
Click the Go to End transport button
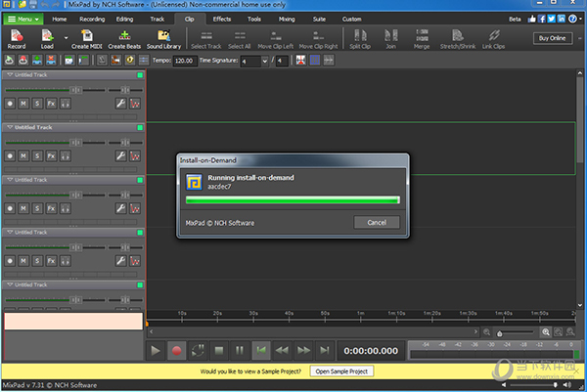[x=325, y=351]
